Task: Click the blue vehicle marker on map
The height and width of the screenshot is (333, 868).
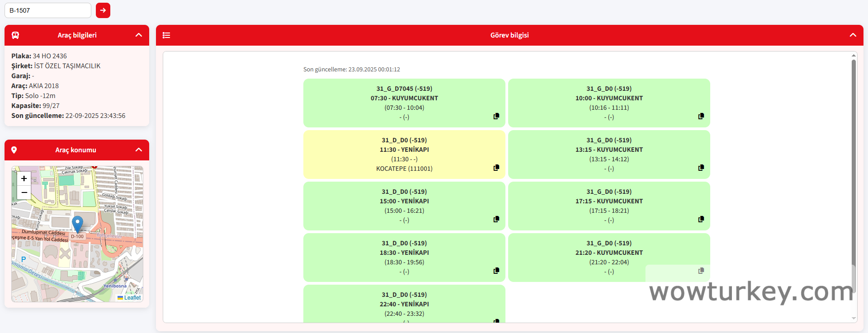Action: [x=78, y=223]
